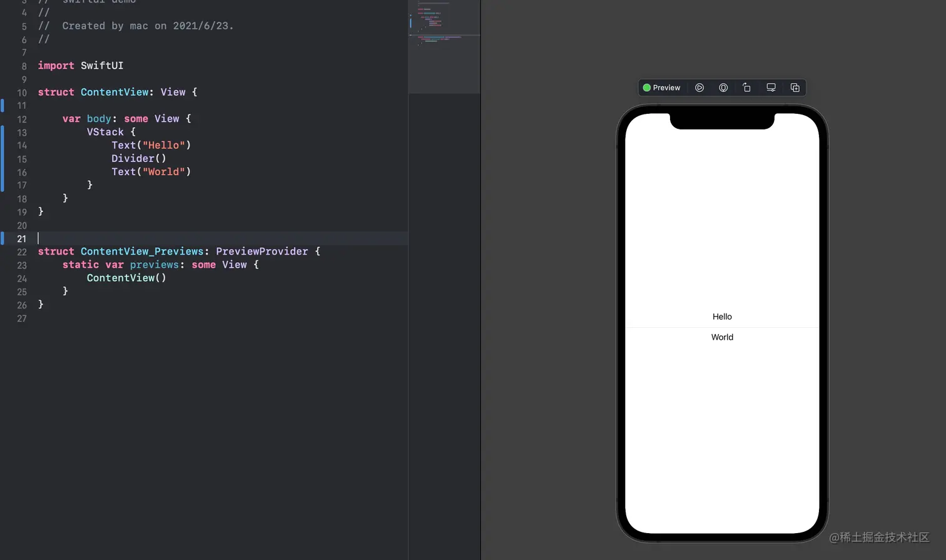Viewport: 946px width, 560px height.
Task: Rotate the preview device orientation
Action: tap(746, 88)
